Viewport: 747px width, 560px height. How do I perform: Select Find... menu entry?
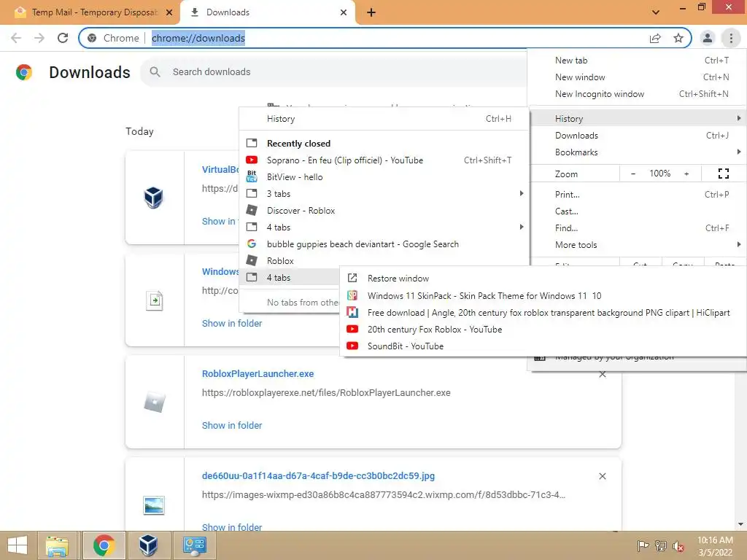coord(638,228)
